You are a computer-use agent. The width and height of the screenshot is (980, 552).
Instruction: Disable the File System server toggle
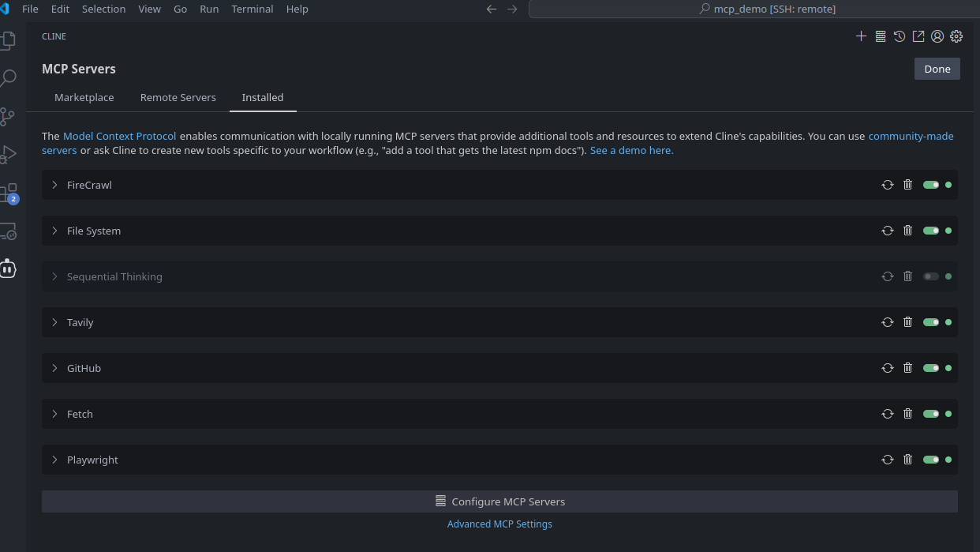point(931,231)
